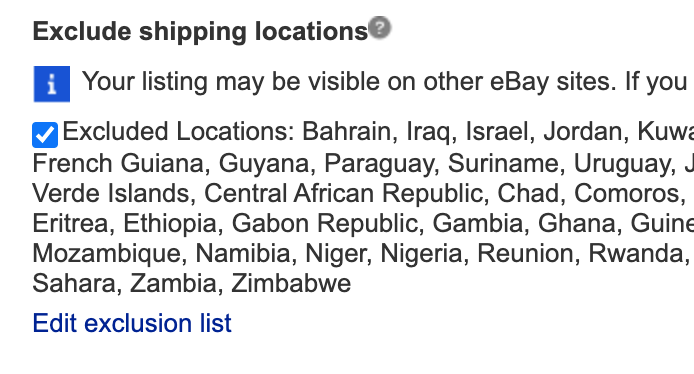This screenshot has width=694, height=374.
Task: Click Bahrain in the excluded list
Action: [x=347, y=131]
